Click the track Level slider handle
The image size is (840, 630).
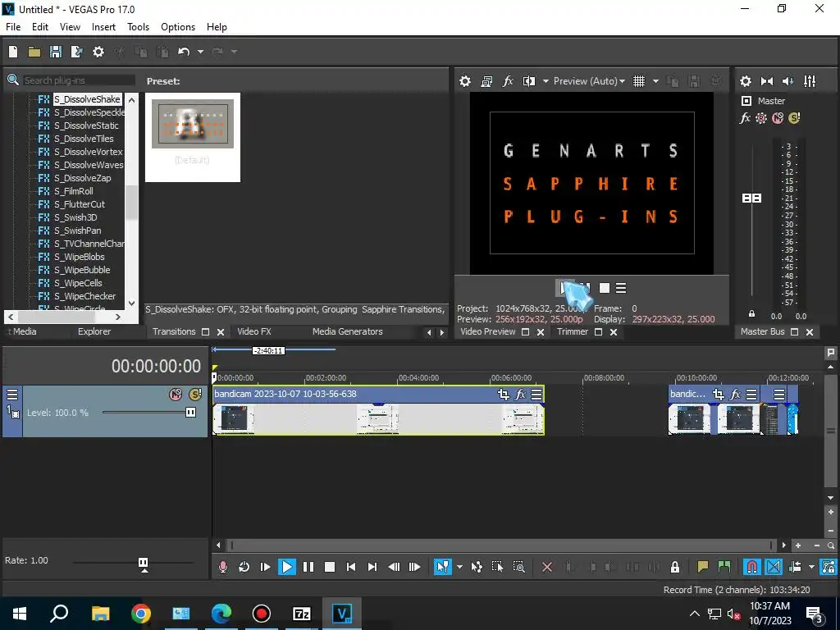[x=190, y=413]
